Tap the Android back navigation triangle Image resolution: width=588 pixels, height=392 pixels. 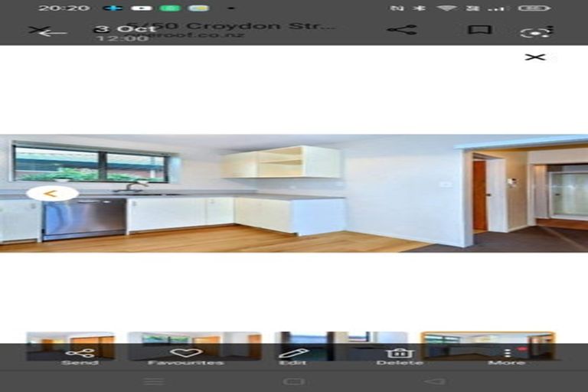click(x=434, y=381)
